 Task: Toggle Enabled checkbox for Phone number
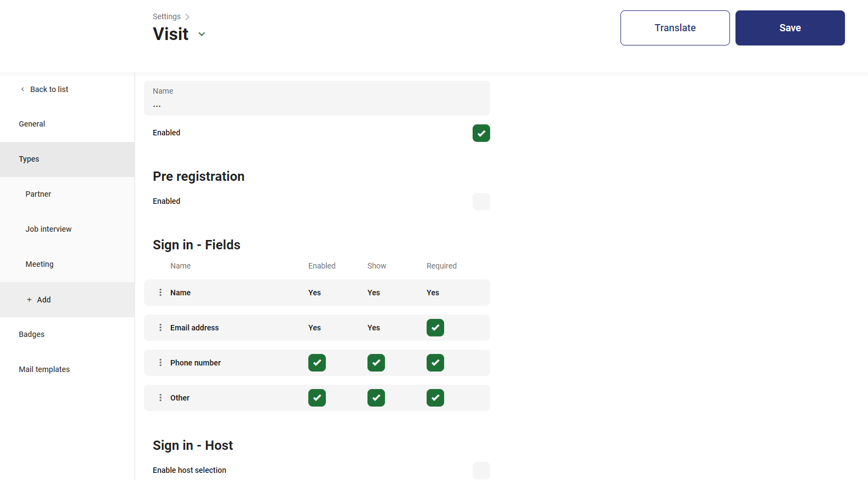317,363
